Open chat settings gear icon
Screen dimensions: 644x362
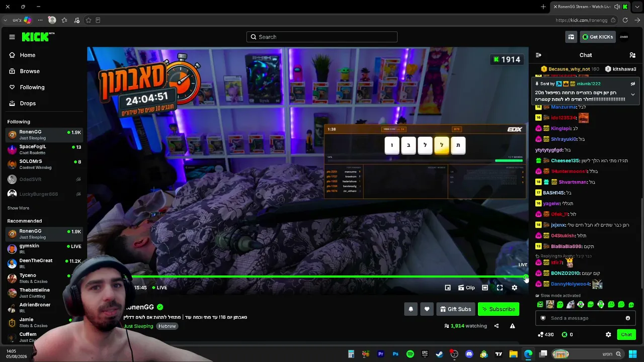point(608,334)
